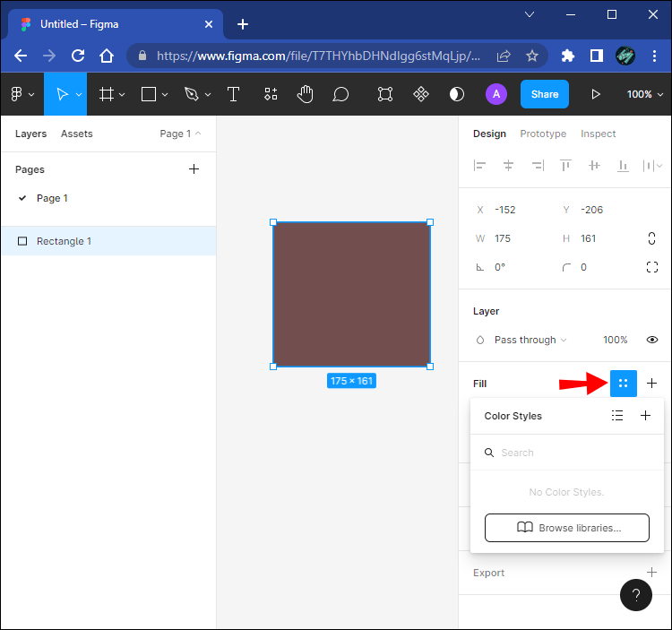Click the Share button
This screenshot has height=630, width=672.
click(544, 94)
